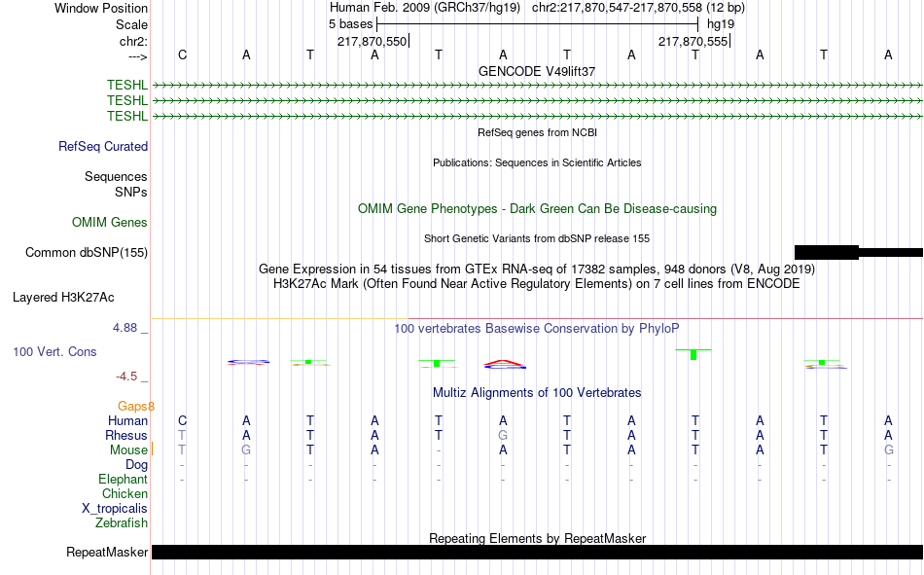This screenshot has width=924, height=575.
Task: Click the Scale label
Action: 132,24
